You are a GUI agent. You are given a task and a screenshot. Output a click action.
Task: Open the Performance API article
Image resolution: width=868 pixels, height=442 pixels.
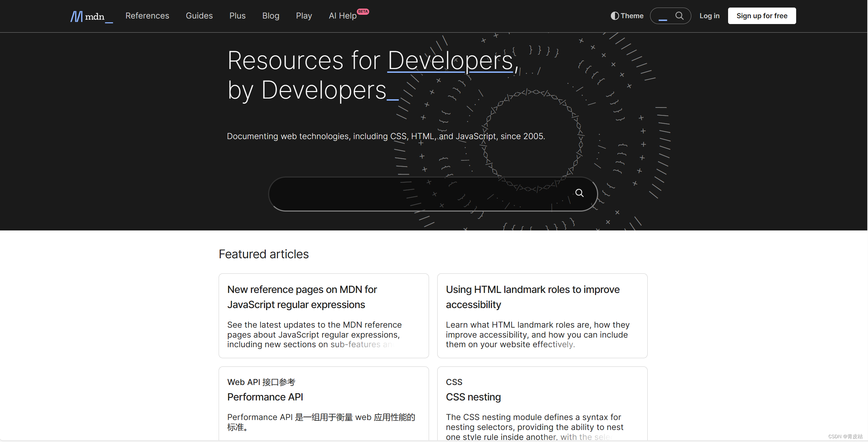(265, 397)
